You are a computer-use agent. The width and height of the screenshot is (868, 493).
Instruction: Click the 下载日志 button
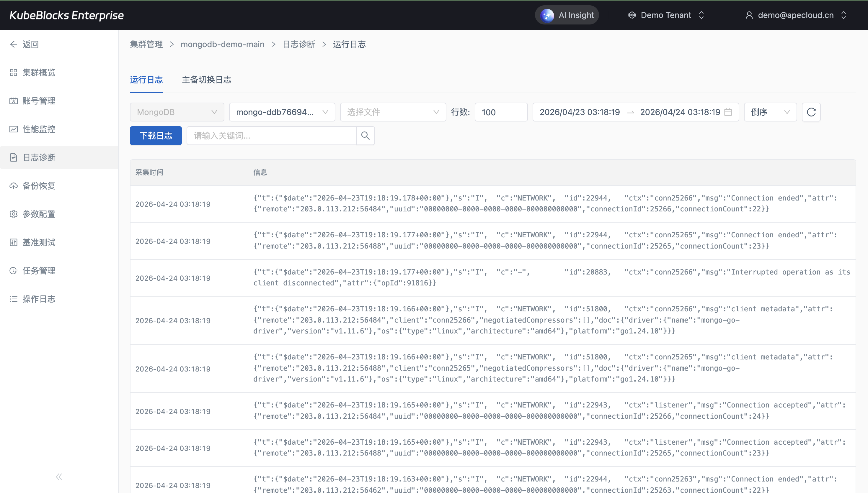pyautogui.click(x=156, y=136)
